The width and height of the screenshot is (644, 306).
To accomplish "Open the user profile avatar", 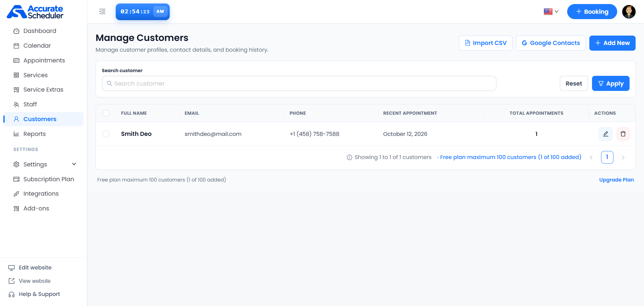I will [x=629, y=12].
